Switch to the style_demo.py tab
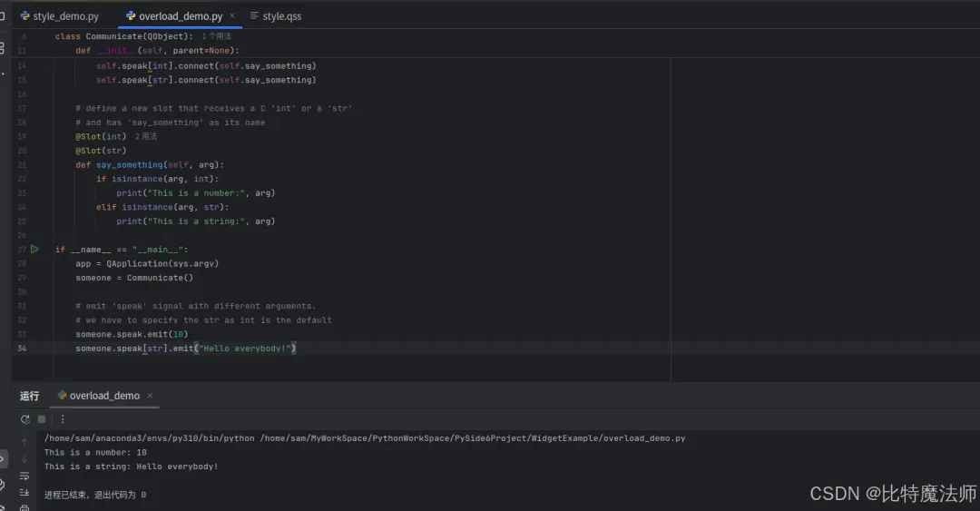 click(x=59, y=16)
